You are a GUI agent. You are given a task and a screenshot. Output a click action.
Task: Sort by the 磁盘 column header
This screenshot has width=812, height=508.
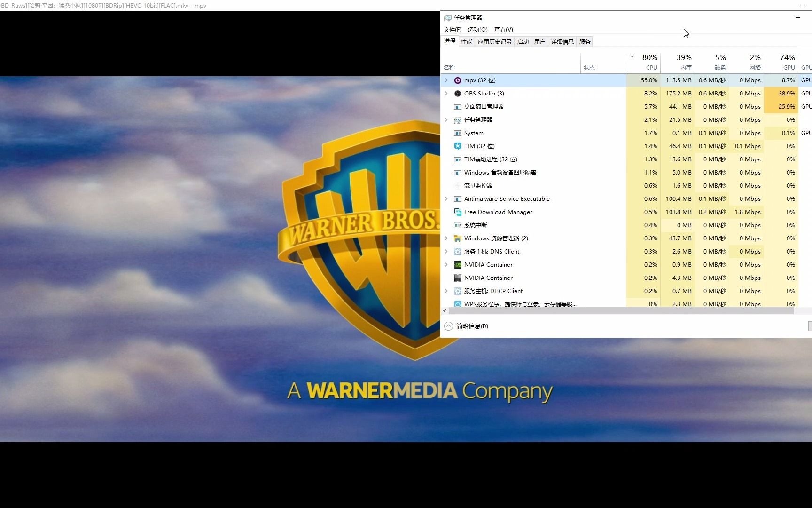point(712,62)
